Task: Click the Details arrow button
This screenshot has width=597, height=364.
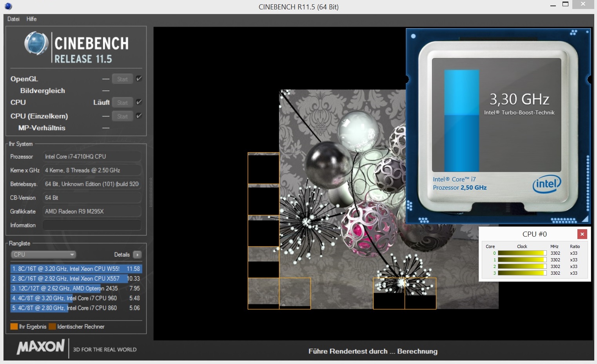Action: (x=137, y=255)
